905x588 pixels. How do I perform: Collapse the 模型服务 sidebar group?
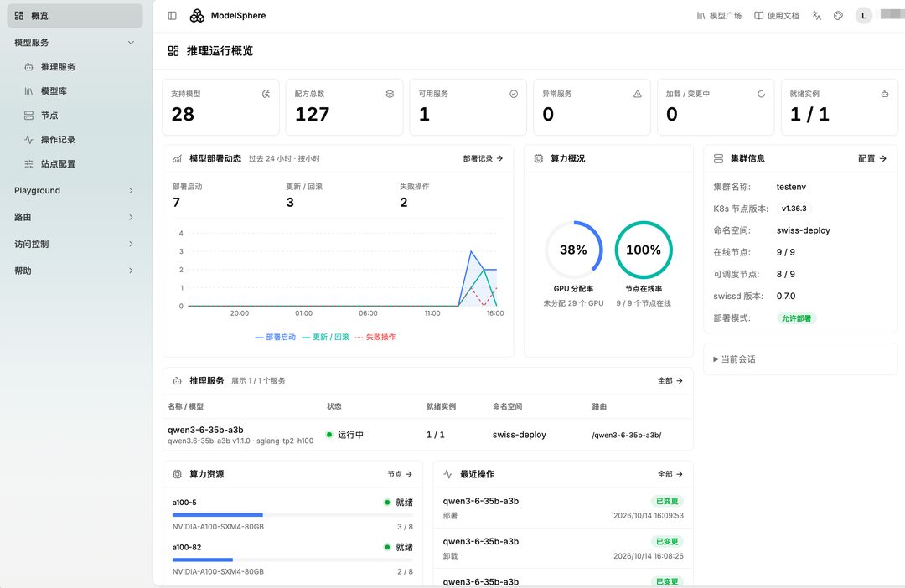[75, 43]
